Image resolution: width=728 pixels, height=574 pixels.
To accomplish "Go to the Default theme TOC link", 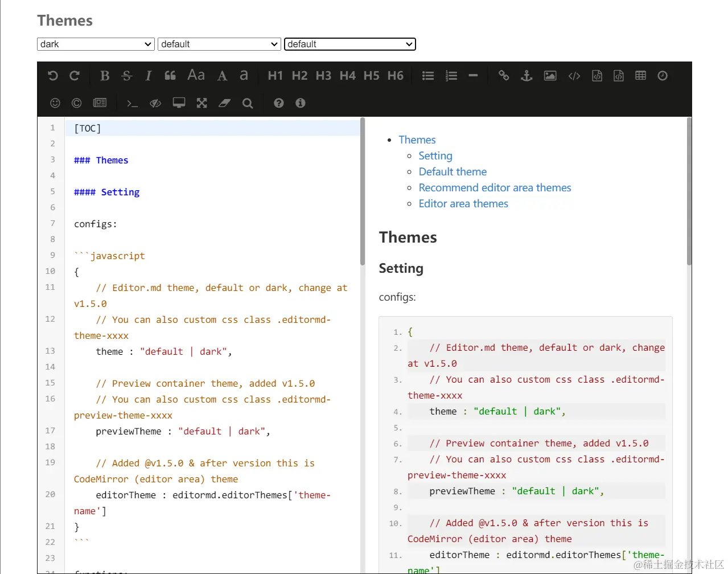I will coord(453,172).
